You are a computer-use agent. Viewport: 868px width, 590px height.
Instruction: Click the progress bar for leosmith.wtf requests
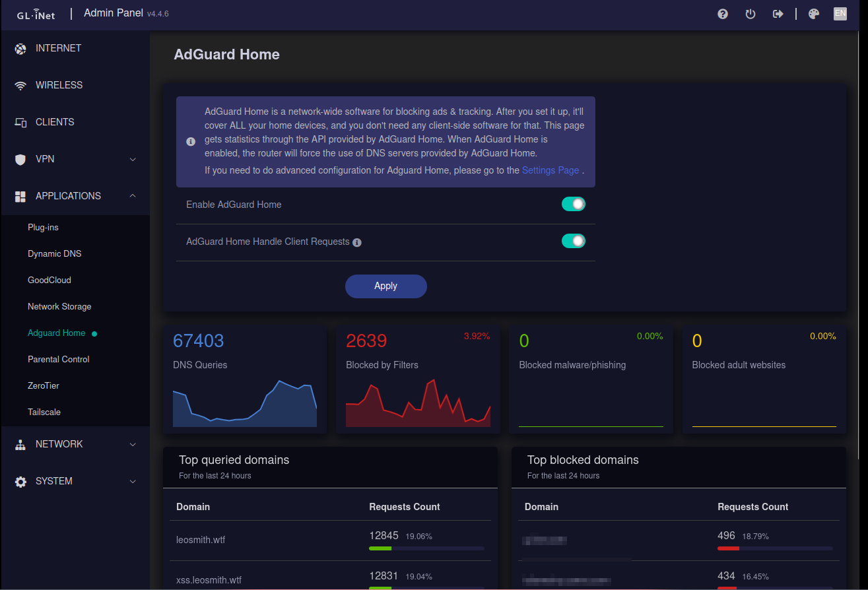coord(426,548)
